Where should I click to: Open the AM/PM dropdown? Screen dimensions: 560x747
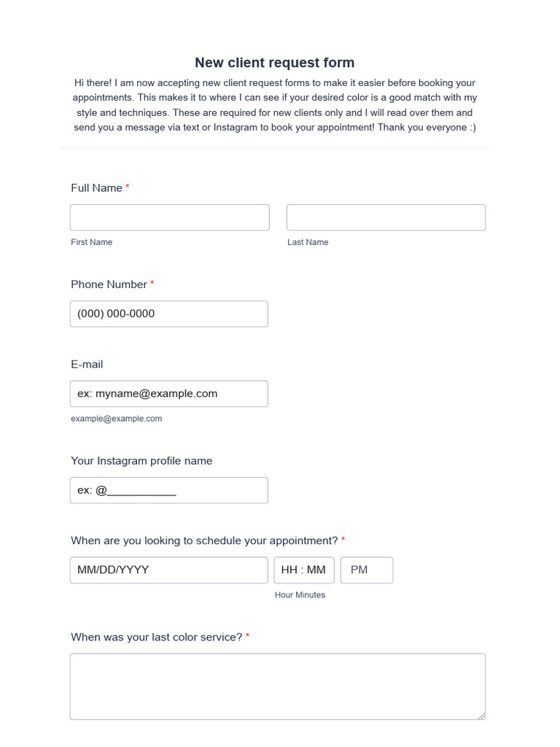pyautogui.click(x=367, y=570)
